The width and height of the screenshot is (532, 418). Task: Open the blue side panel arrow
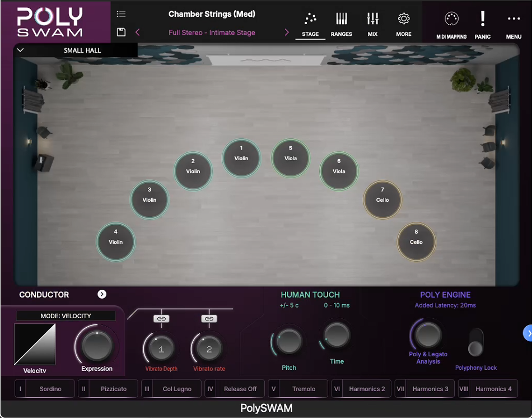pyautogui.click(x=528, y=333)
